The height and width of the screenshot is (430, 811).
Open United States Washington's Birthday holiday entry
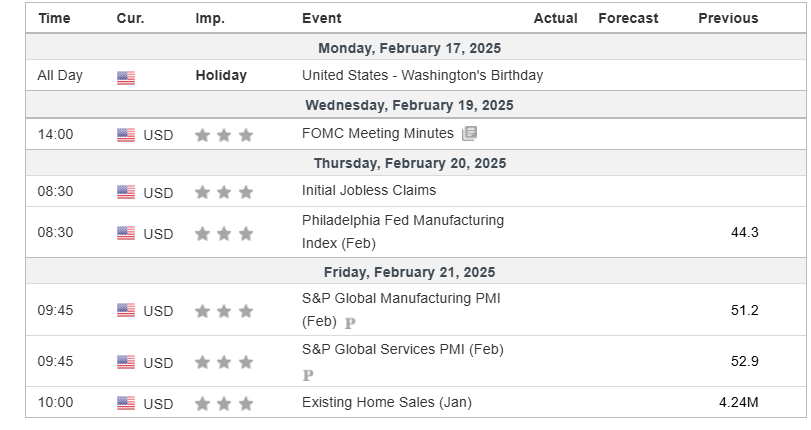coord(423,76)
